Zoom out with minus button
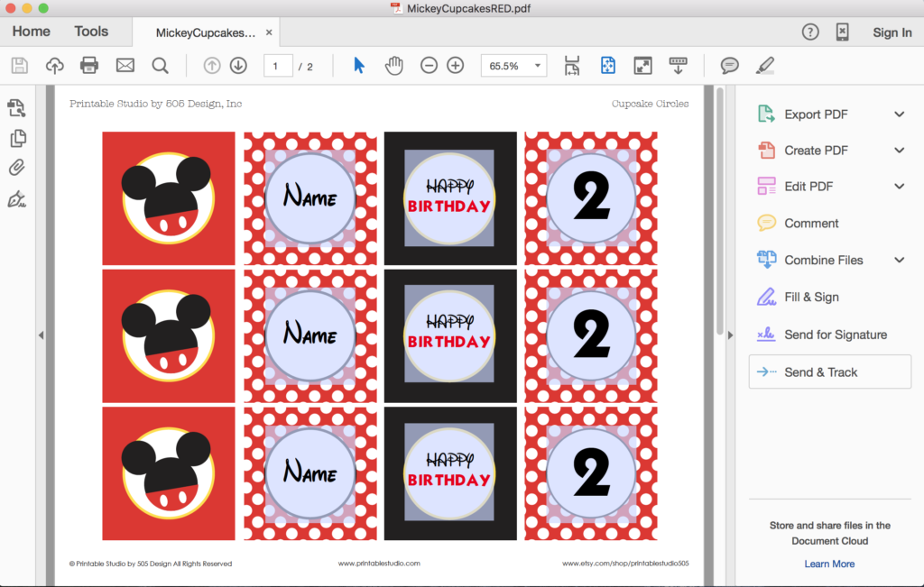The width and height of the screenshot is (924, 587). [429, 65]
